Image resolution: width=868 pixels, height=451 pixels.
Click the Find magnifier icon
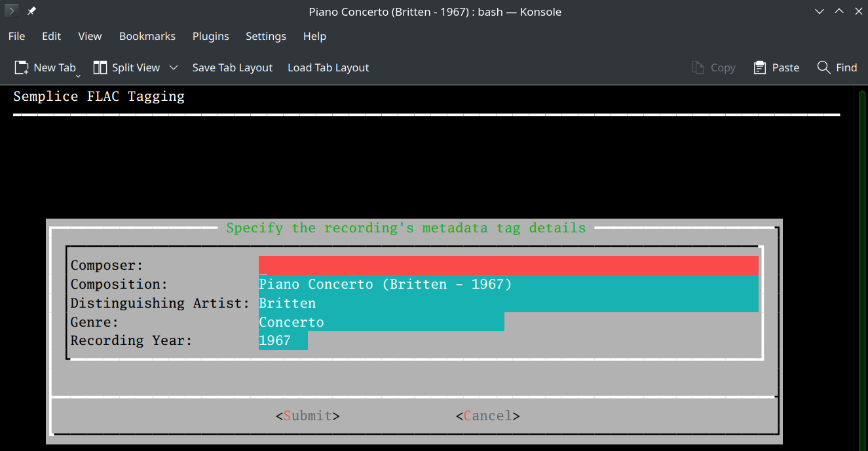coord(823,67)
